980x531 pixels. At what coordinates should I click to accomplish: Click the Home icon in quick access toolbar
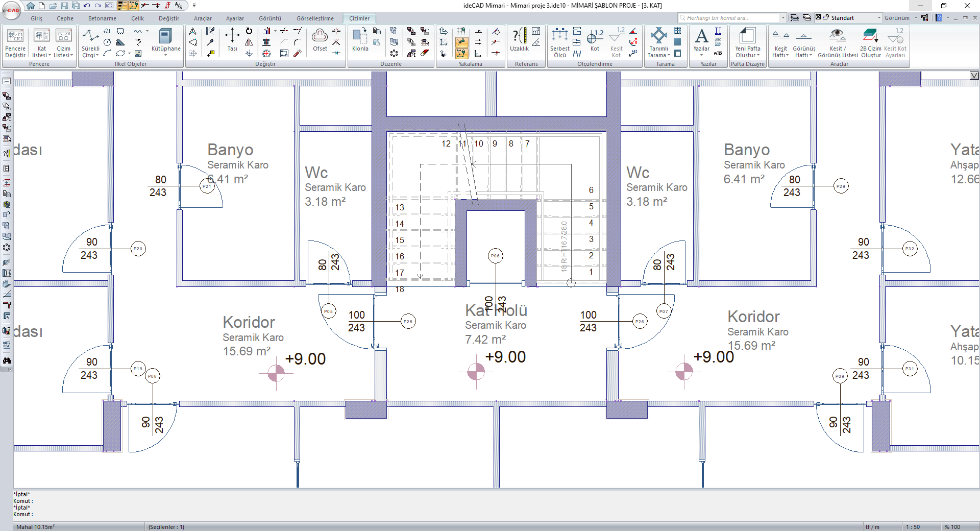tap(31, 6)
